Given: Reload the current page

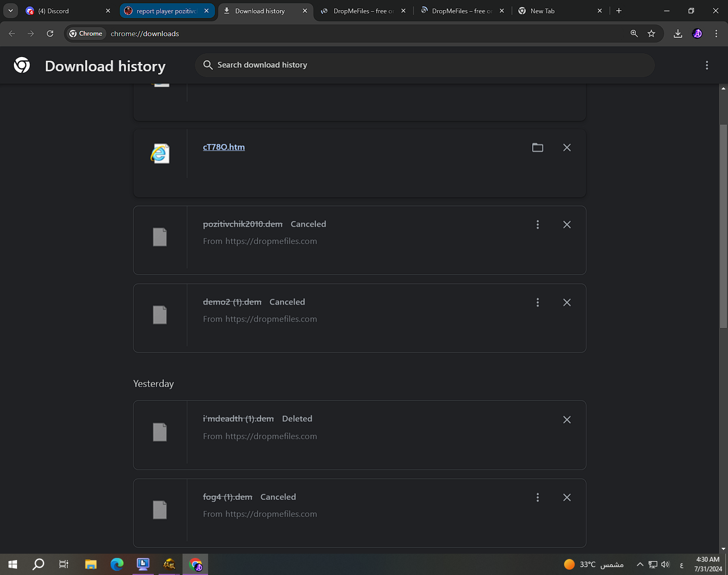Looking at the screenshot, I should [50, 34].
